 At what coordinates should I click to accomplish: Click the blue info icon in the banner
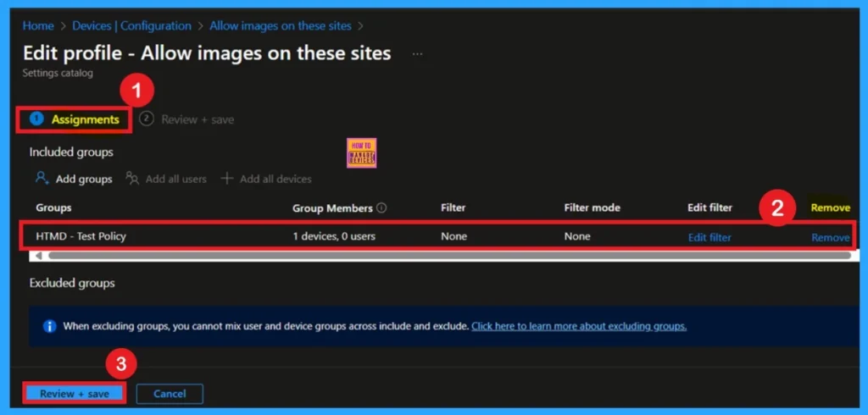50,326
